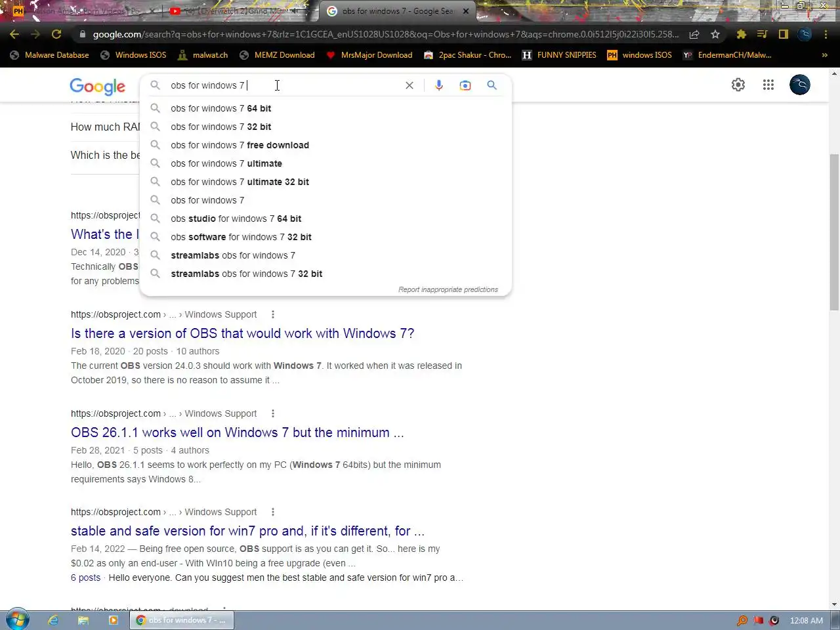Click the 12:08 AM taskbar clock
The image size is (840, 630).
pos(806,620)
